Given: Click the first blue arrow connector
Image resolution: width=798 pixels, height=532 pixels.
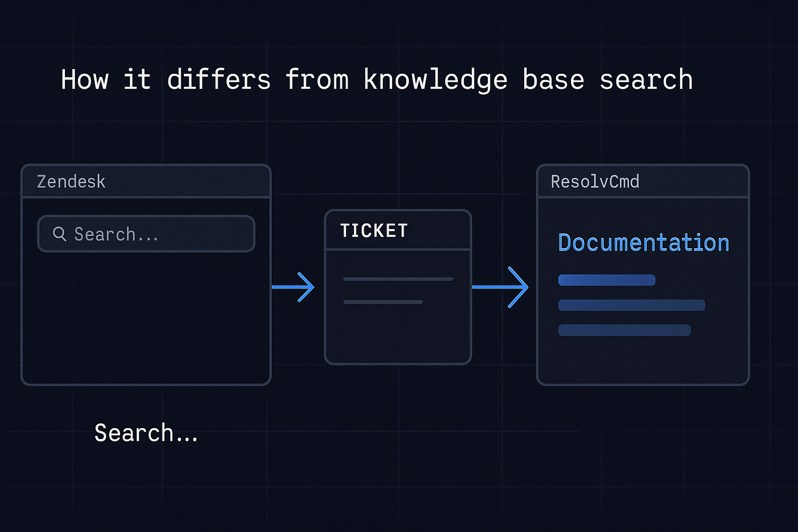Looking at the screenshot, I should click(294, 287).
